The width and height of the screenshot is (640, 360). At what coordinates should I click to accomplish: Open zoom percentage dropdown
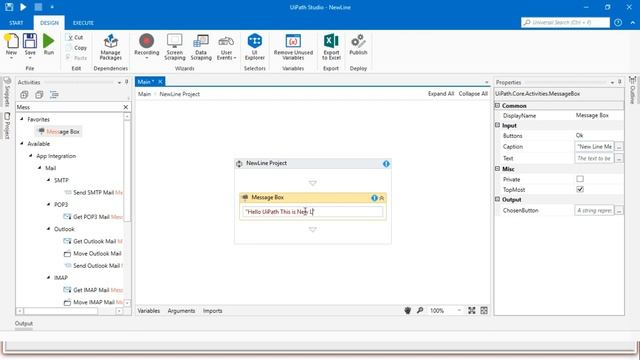point(459,311)
